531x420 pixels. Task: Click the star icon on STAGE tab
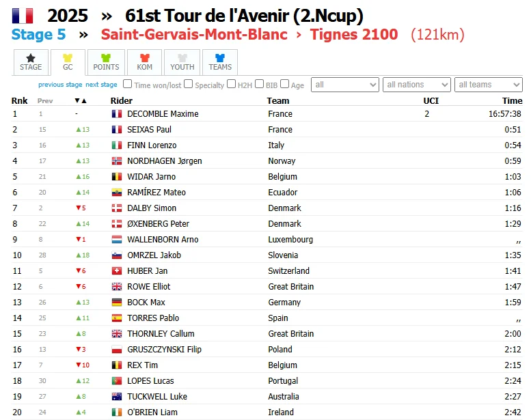[31, 58]
